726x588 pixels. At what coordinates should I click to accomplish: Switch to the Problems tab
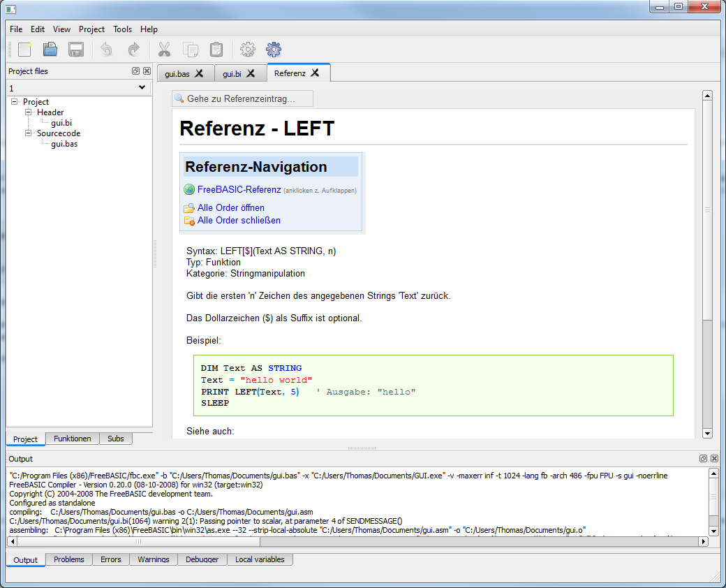click(69, 559)
